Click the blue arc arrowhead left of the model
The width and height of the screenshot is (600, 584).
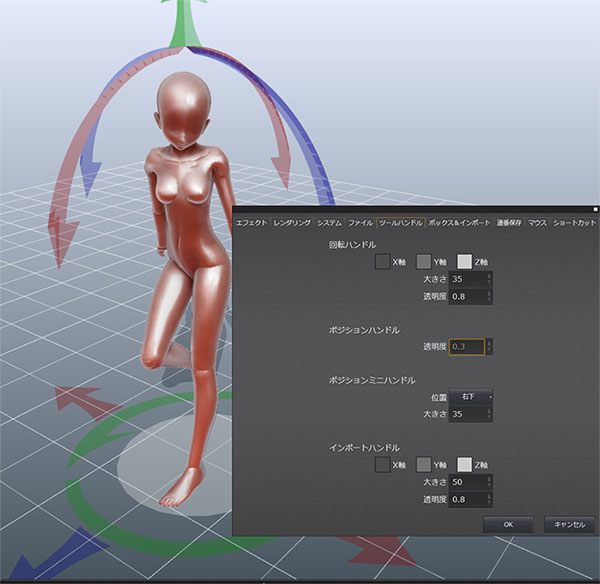[89, 177]
